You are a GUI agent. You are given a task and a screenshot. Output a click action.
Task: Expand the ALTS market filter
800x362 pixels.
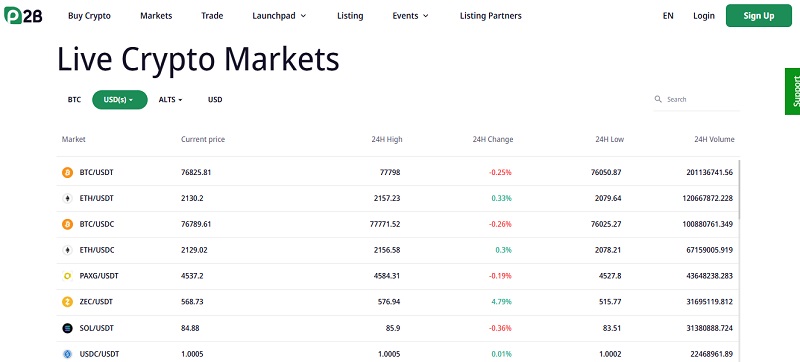[x=170, y=100]
